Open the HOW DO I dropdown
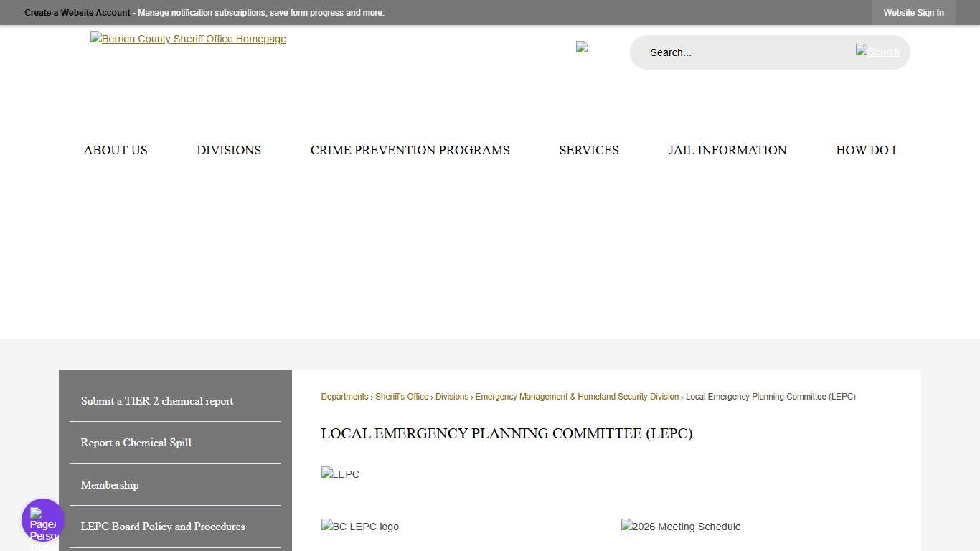The width and height of the screenshot is (980, 551). [865, 150]
